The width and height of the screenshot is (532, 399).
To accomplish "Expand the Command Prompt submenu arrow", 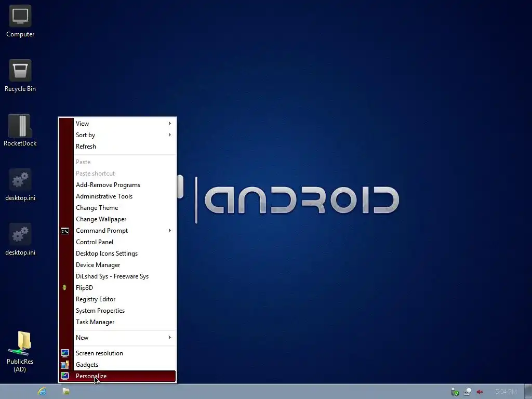I will pyautogui.click(x=170, y=231).
